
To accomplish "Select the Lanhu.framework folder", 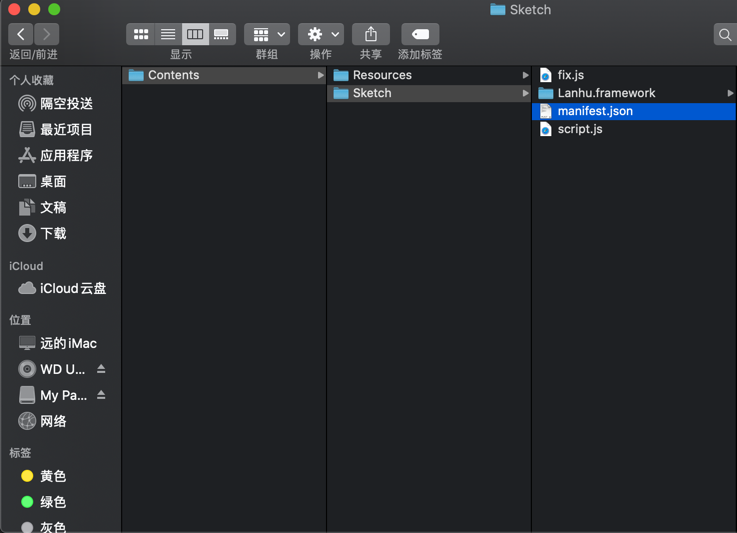I will (x=634, y=93).
